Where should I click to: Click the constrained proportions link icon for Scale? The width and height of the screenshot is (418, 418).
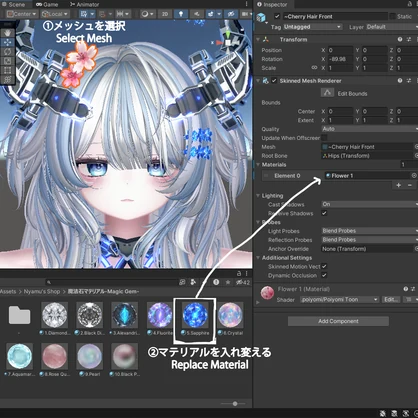point(314,68)
